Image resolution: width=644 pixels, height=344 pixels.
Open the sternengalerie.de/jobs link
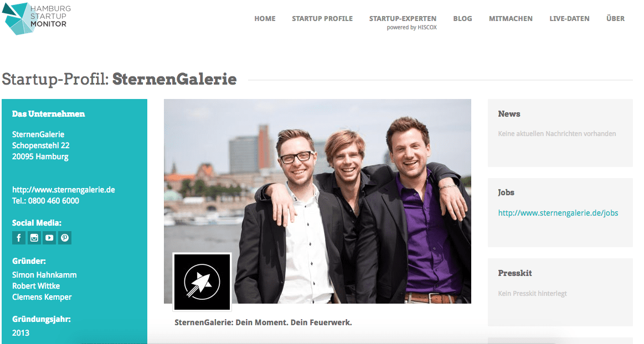click(558, 213)
